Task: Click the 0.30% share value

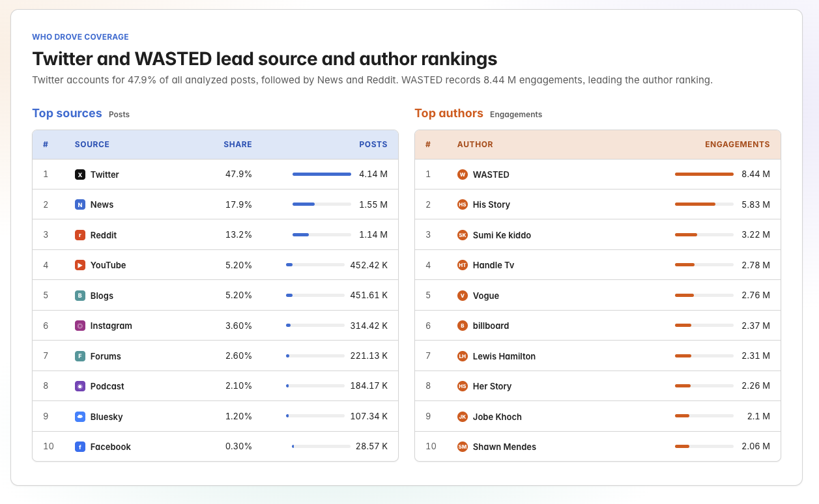Action: tap(238, 447)
